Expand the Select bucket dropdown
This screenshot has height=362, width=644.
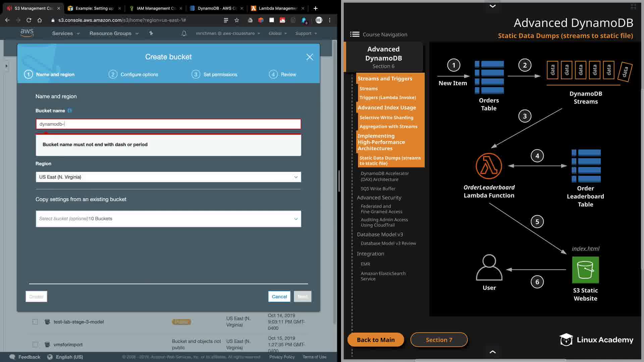168,219
